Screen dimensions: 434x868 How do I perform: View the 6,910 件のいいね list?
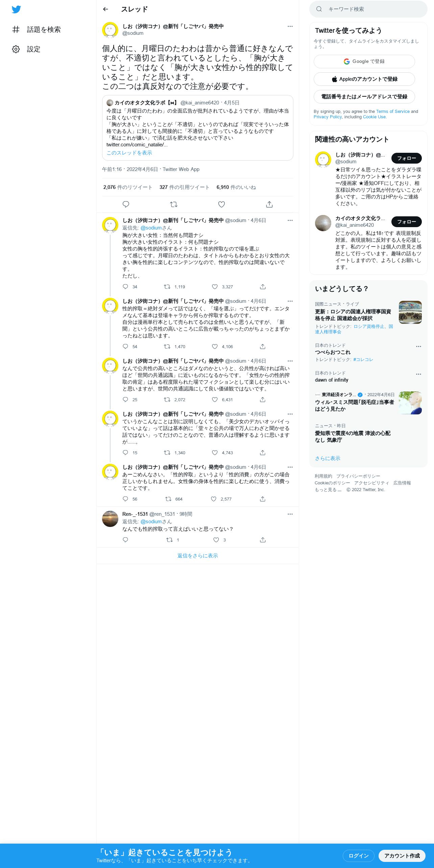point(236,187)
